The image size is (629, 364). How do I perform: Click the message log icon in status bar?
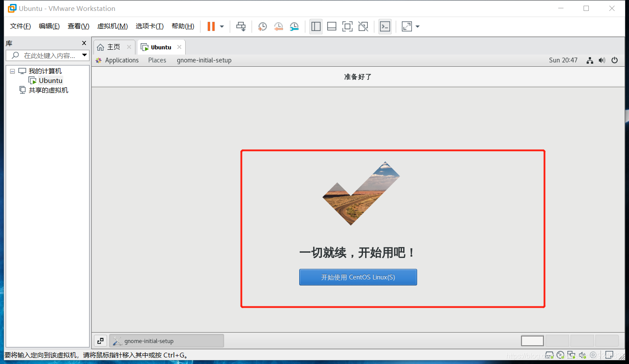coord(609,355)
